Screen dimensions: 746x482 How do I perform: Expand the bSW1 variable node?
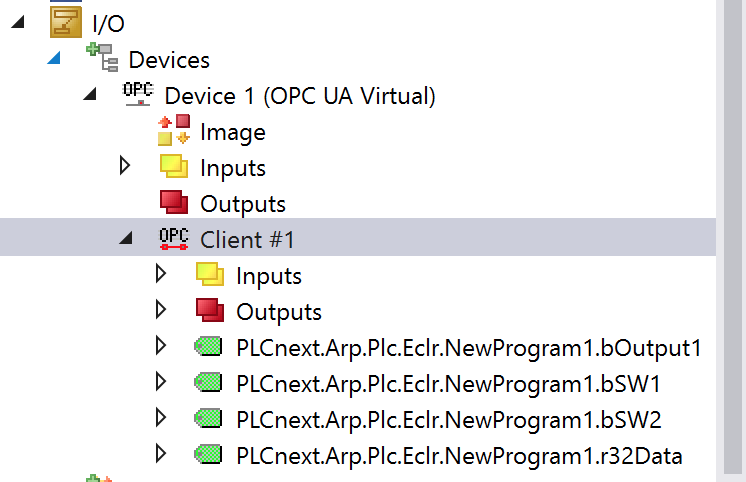click(161, 382)
